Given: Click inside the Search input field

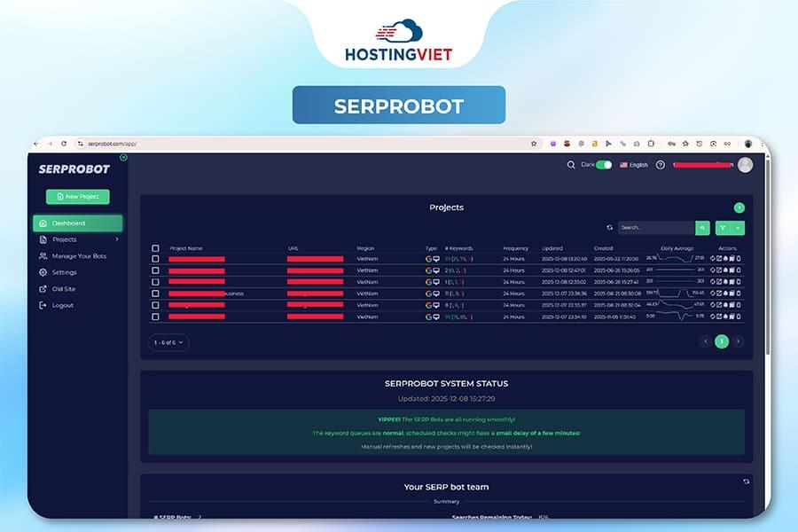Looking at the screenshot, I should (x=656, y=228).
